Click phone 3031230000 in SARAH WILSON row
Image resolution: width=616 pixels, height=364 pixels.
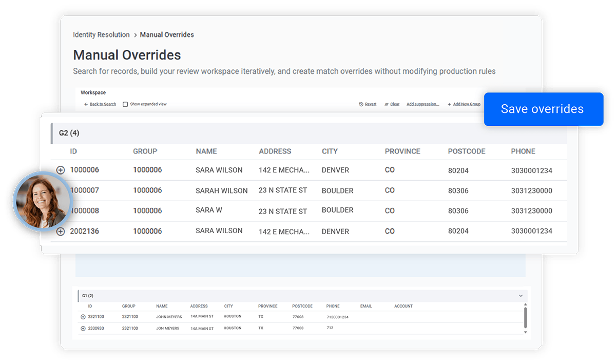[x=532, y=190]
